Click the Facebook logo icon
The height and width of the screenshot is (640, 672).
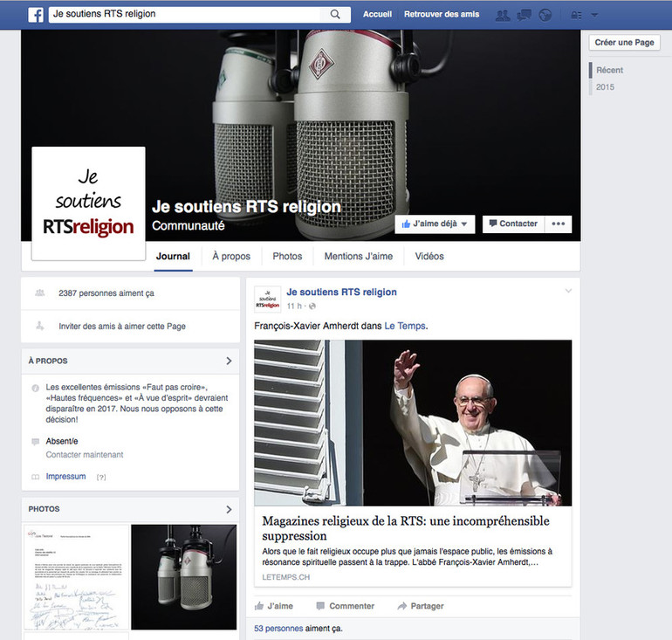tap(36, 15)
